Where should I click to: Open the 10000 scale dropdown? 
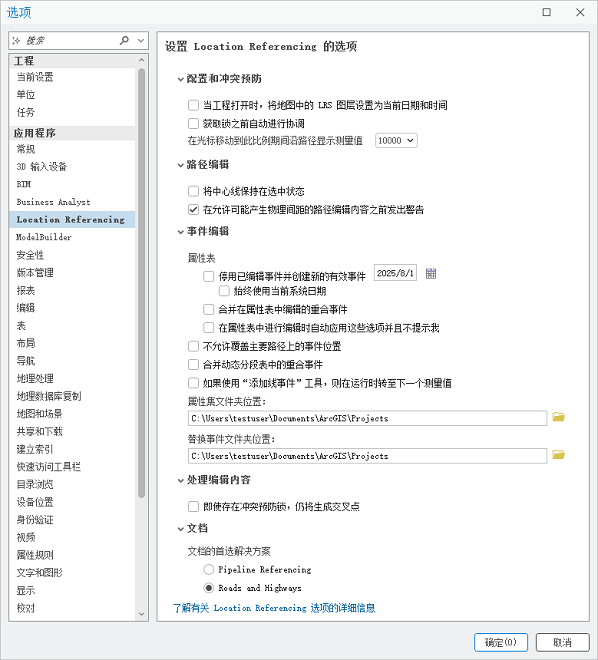click(x=396, y=141)
